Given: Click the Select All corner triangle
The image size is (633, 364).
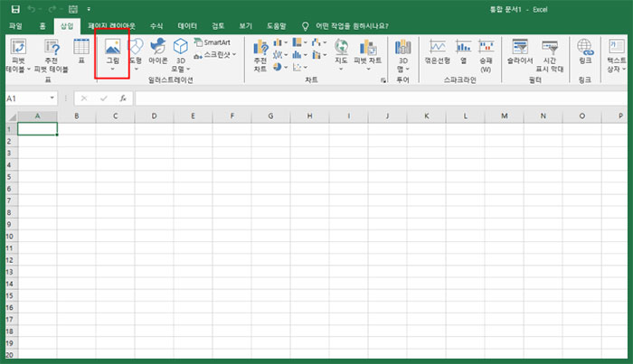Looking at the screenshot, I should pyautogui.click(x=12, y=117).
